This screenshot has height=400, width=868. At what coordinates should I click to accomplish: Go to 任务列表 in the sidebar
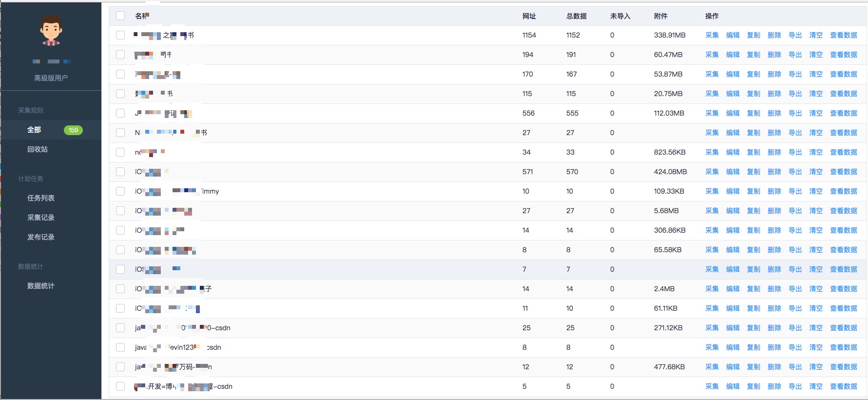click(41, 198)
